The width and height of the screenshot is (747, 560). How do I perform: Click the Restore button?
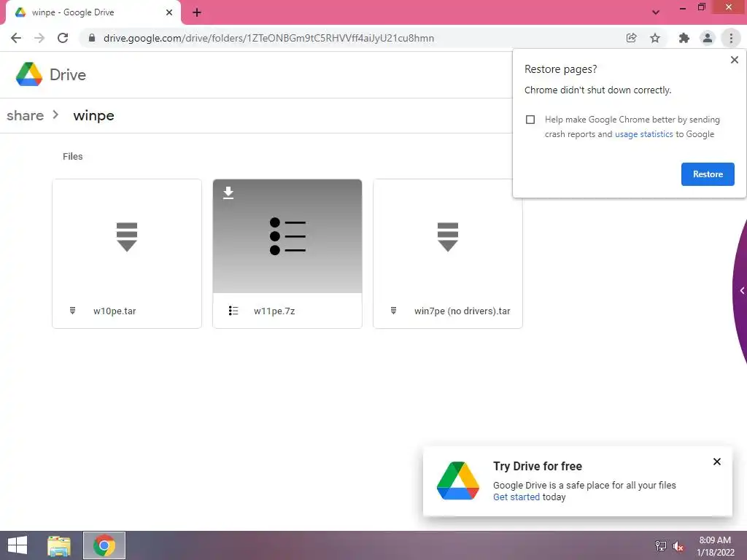tap(708, 174)
